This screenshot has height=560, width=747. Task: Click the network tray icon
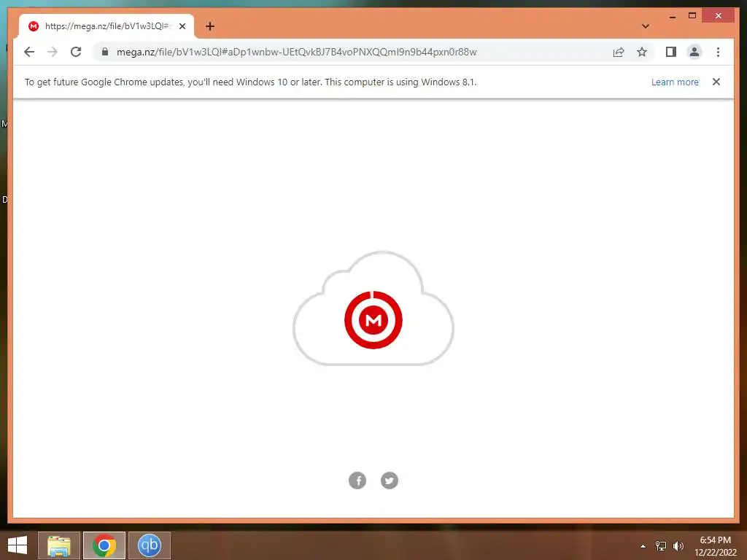[x=661, y=546]
